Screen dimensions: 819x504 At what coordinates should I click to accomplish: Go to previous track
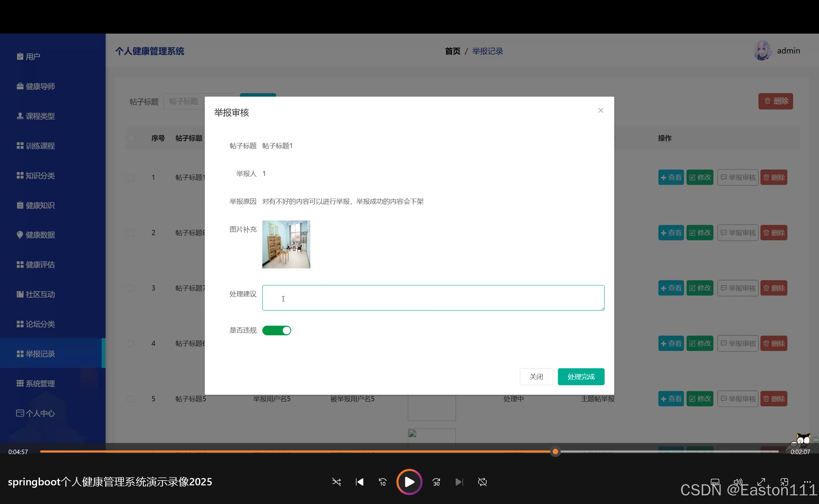(x=359, y=482)
